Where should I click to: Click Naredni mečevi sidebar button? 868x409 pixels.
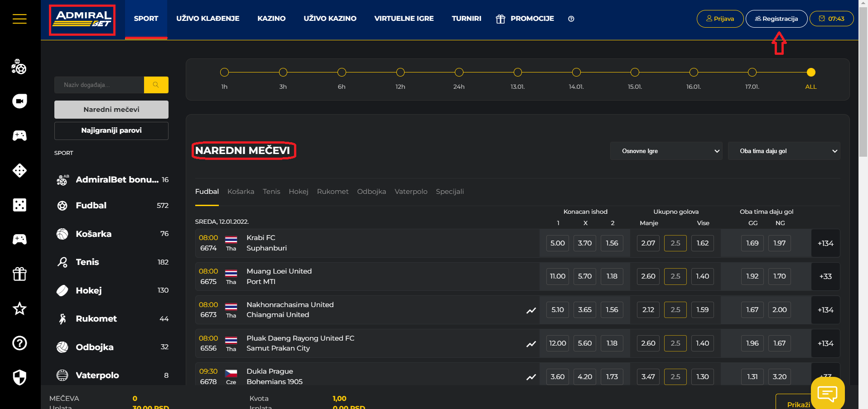[x=111, y=110]
